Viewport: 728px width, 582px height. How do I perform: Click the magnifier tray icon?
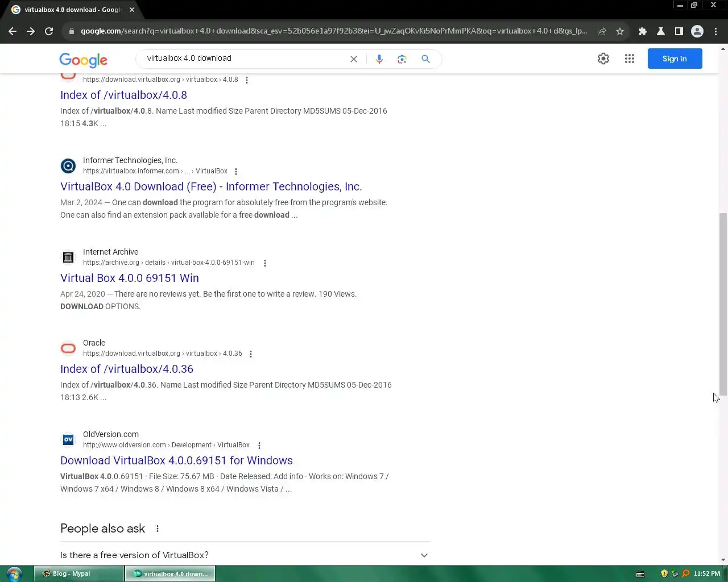[x=685, y=573]
